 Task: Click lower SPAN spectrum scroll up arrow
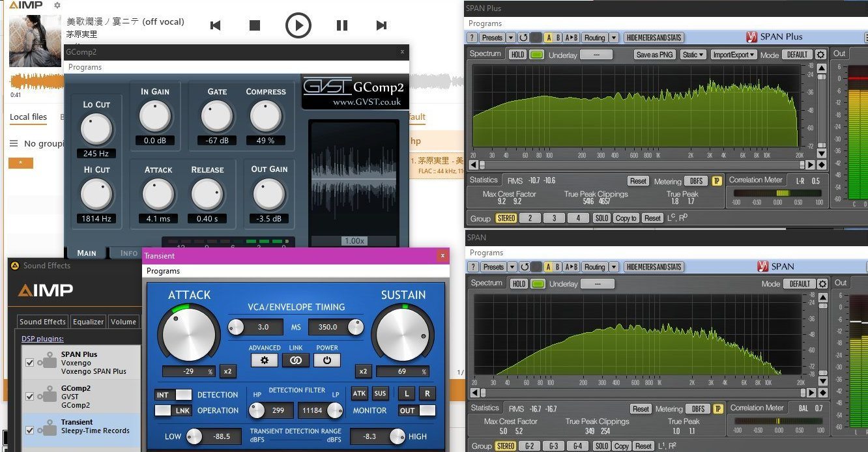click(x=822, y=298)
